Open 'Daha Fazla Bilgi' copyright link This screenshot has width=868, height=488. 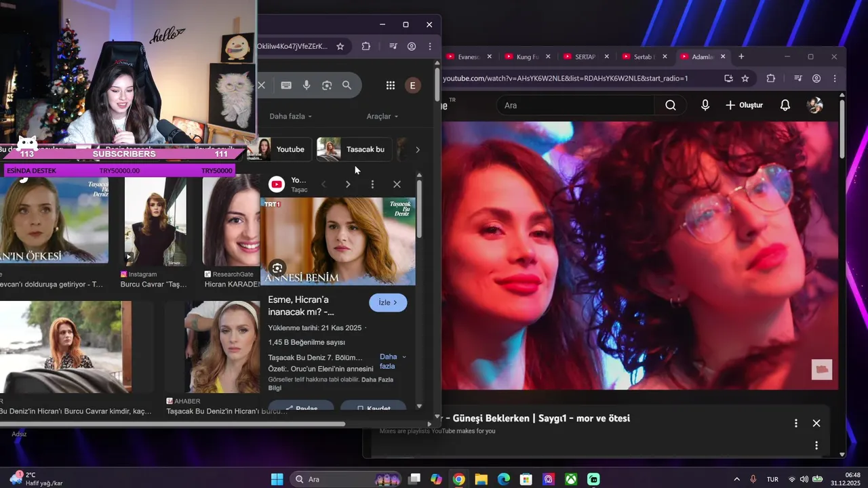point(331,384)
